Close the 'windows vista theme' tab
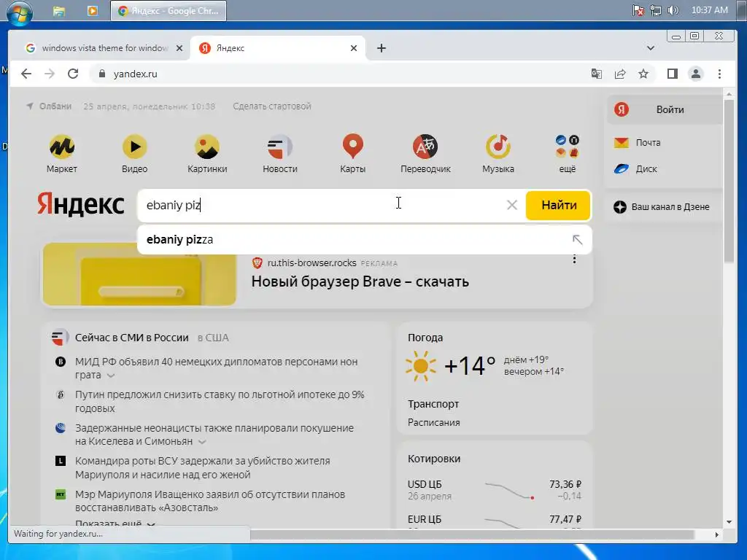 point(179,48)
